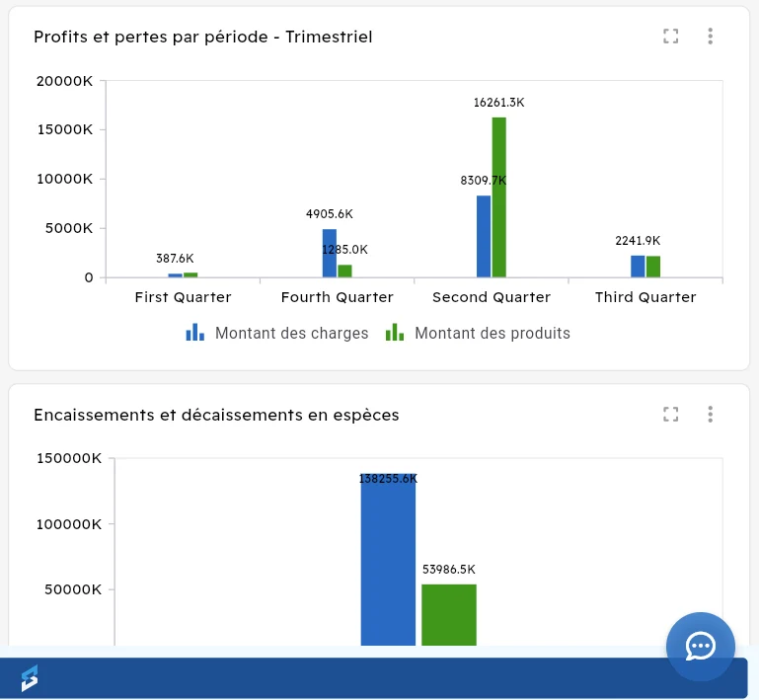Click the 138255.6K data label
Image resolution: width=759 pixels, height=700 pixels.
[x=388, y=479]
